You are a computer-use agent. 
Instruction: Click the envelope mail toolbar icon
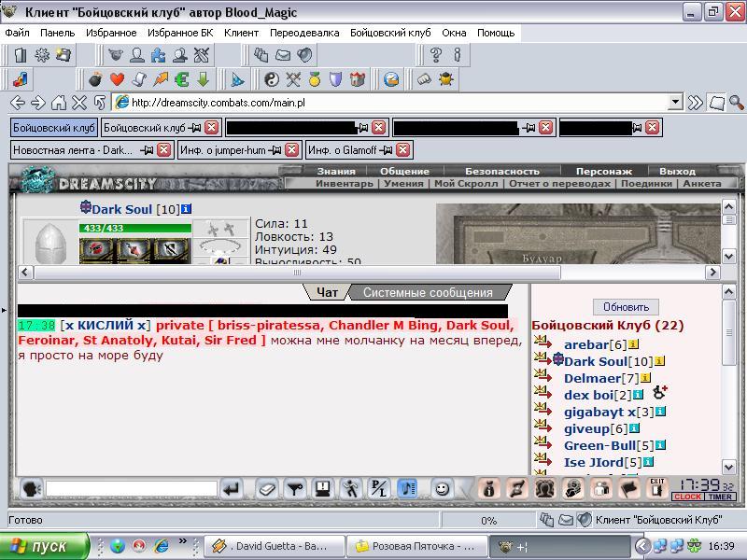coord(283,55)
